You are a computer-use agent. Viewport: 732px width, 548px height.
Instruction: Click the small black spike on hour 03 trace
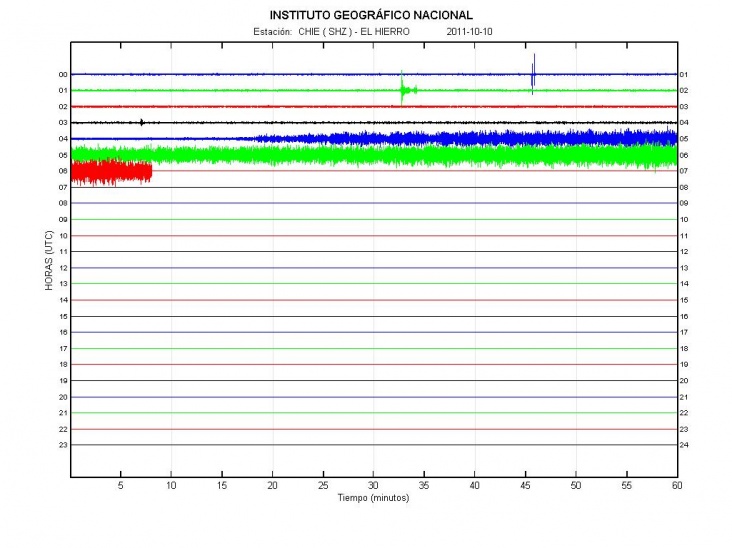(x=142, y=122)
